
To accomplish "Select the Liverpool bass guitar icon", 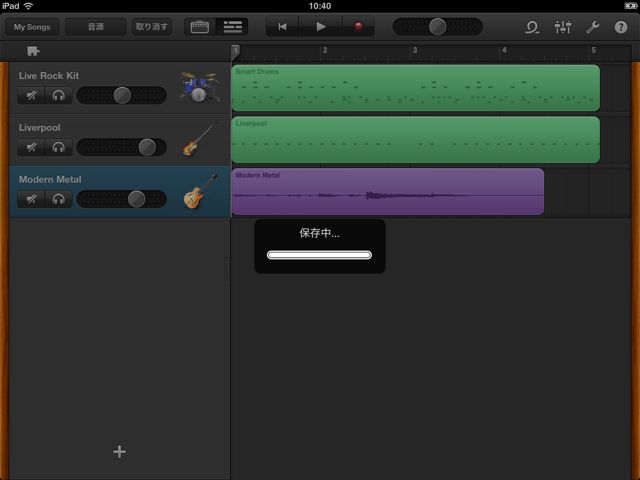I will tap(199, 140).
